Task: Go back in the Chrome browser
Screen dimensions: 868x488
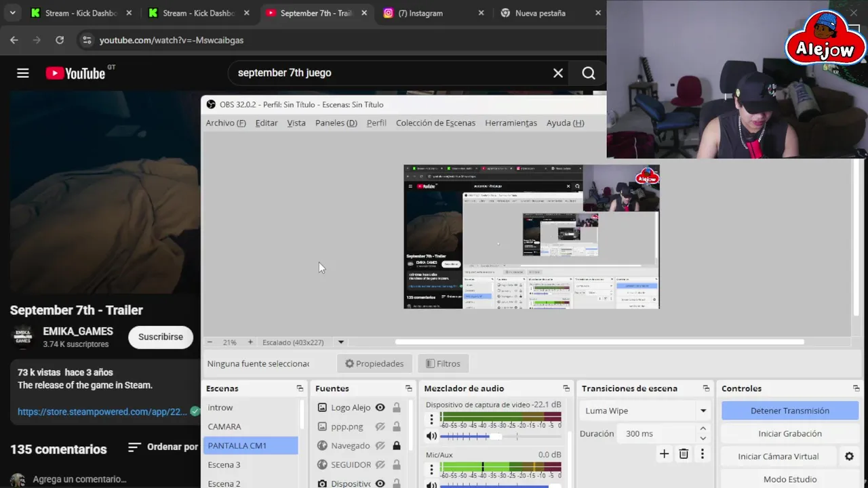Action: click(14, 40)
